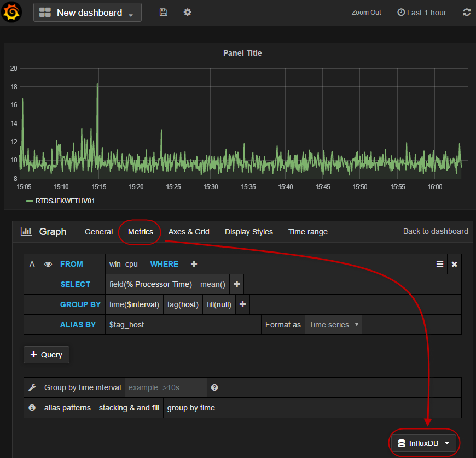Screen dimensions: 476x458
Task: Open query A hamburger menu icon
Action: point(439,264)
